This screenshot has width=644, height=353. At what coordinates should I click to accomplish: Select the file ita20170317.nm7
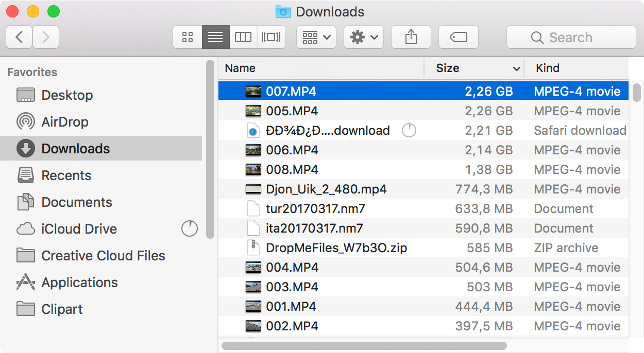[423, 228]
